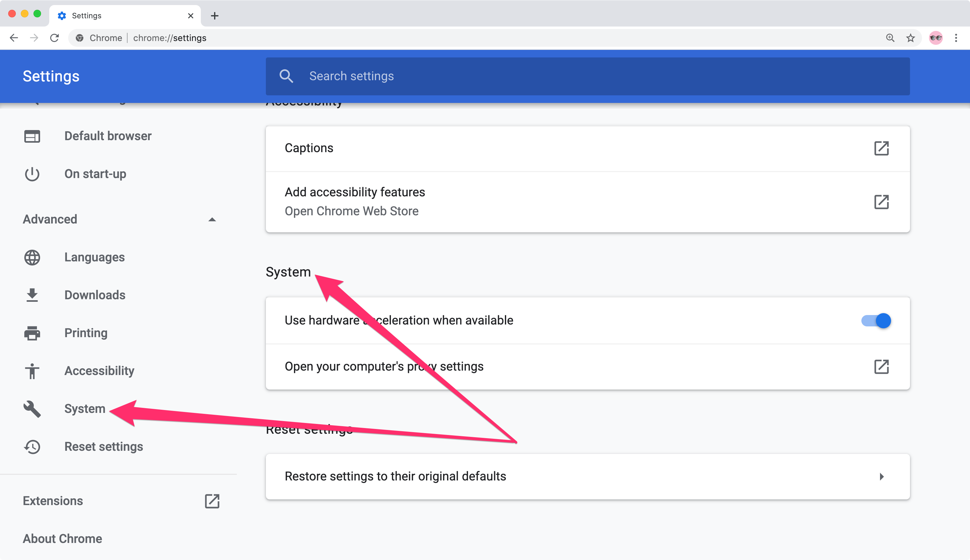Click the On start-up power icon
Viewport: 970px width, 560px height.
(x=32, y=174)
